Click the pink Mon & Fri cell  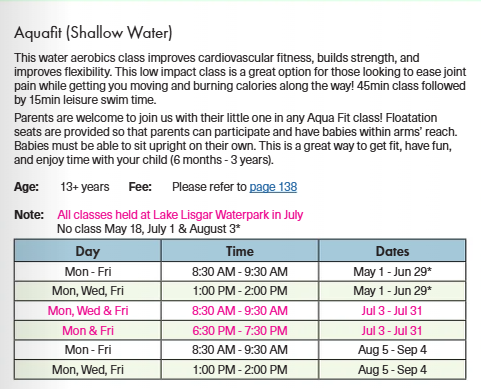point(88,331)
